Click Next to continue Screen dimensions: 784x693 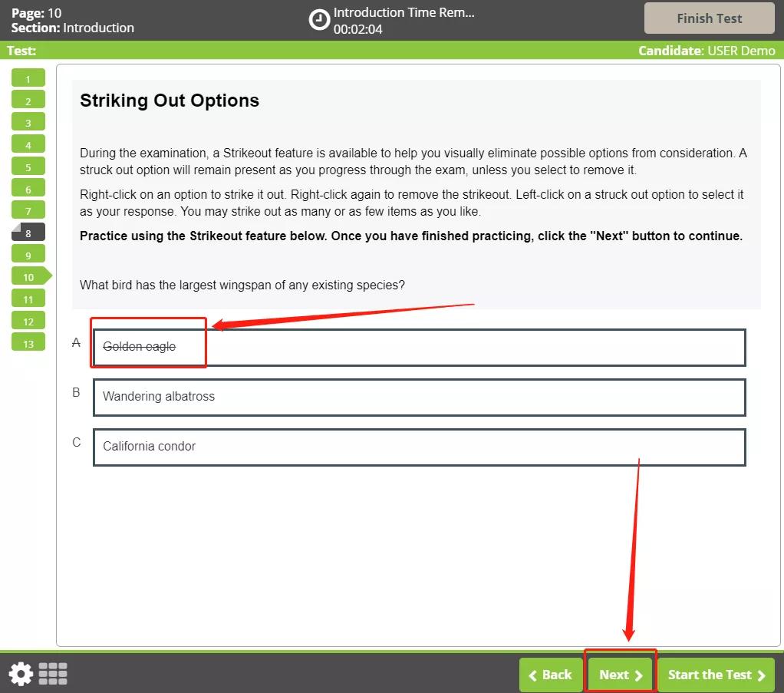(621, 675)
